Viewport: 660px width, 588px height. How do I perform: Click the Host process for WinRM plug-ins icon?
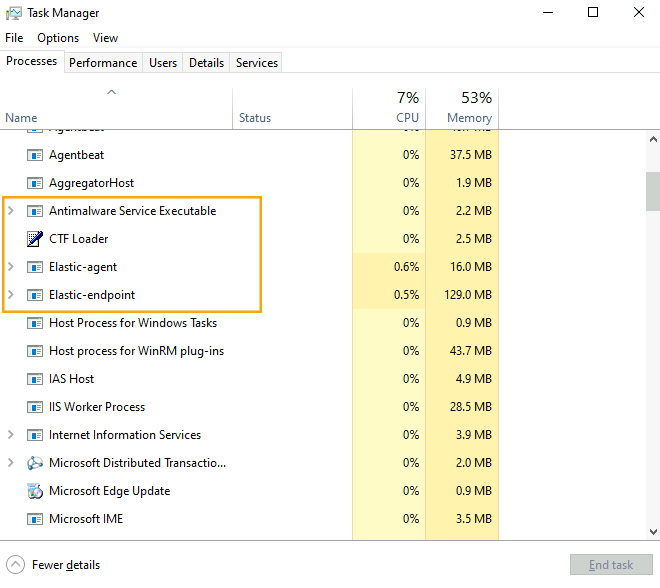[35, 351]
